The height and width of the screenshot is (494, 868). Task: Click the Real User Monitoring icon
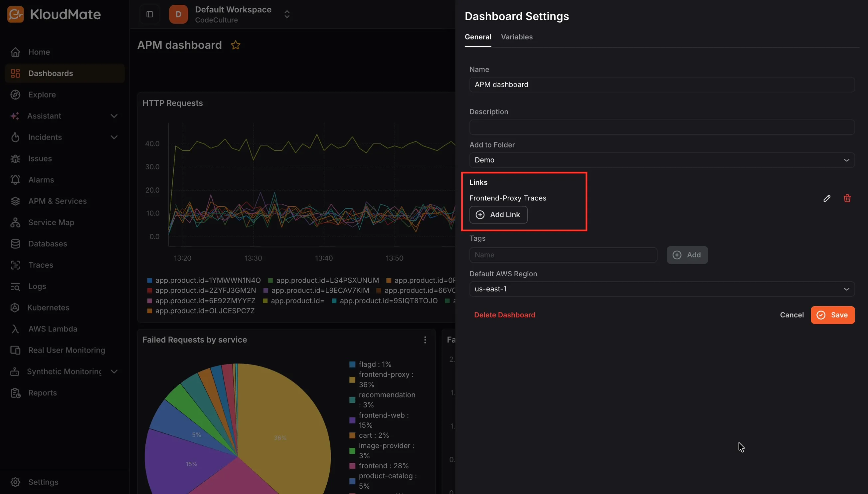15,350
